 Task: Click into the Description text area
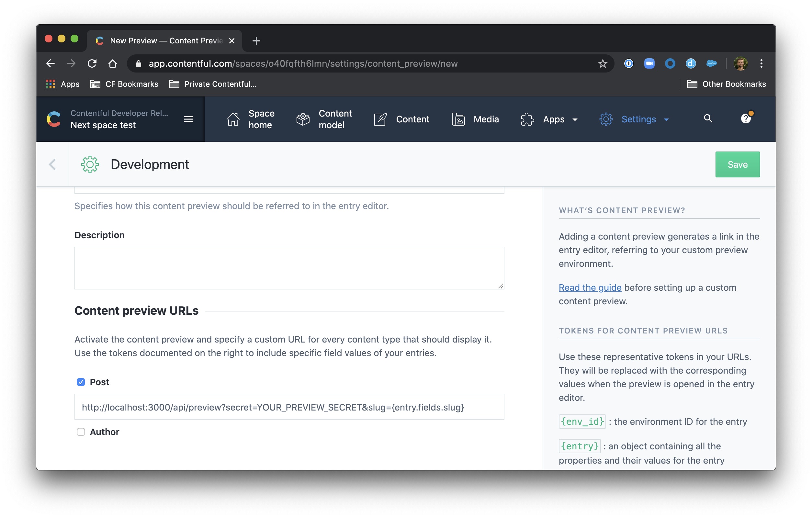click(x=289, y=268)
